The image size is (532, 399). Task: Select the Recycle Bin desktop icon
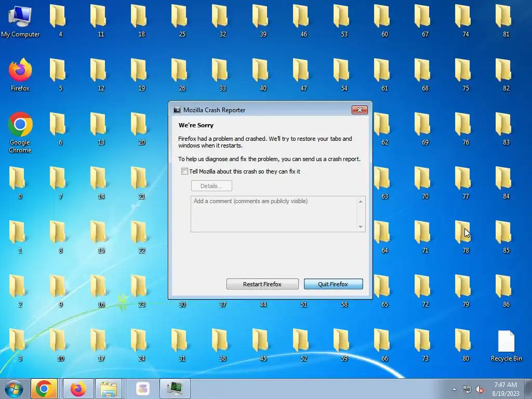point(506,345)
